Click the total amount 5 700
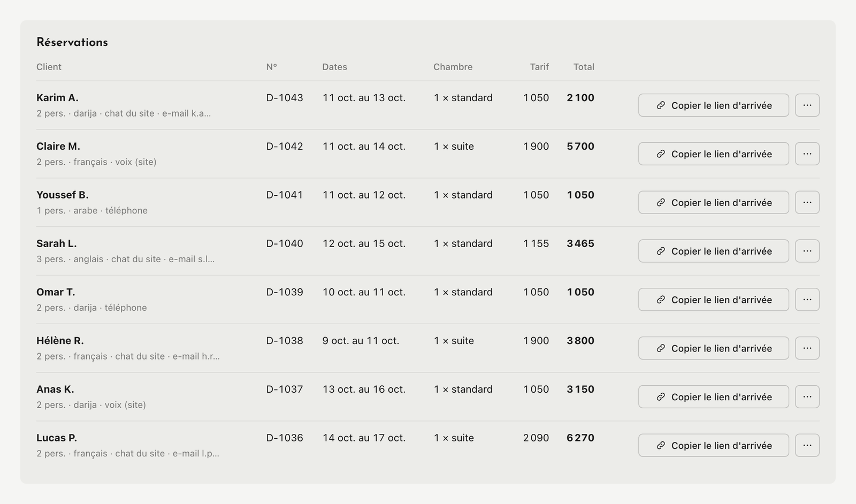The width and height of the screenshot is (856, 504). [580, 147]
